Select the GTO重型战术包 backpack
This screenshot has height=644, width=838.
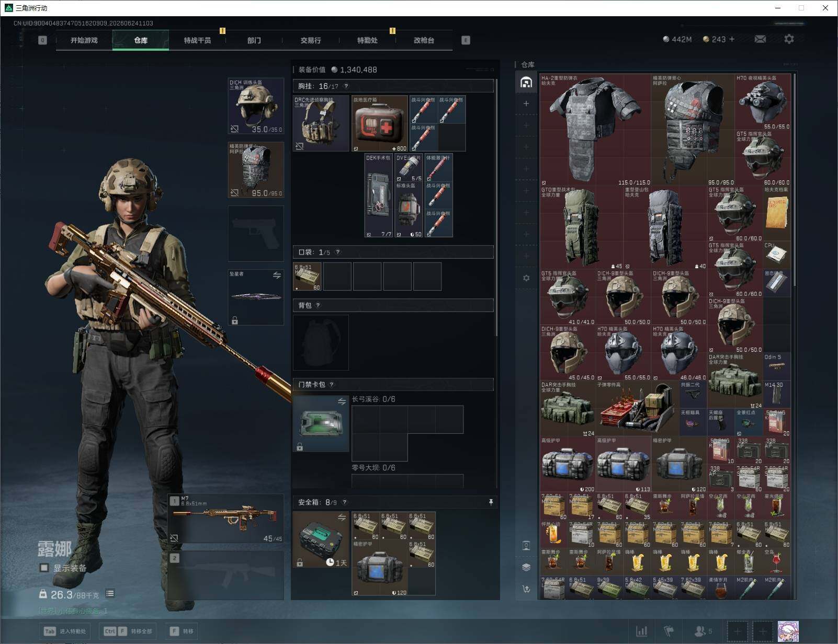tap(582, 228)
